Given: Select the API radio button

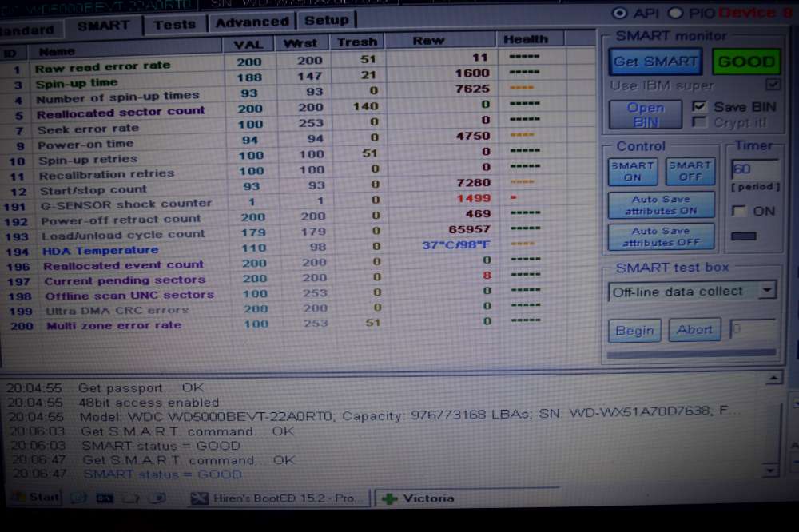Looking at the screenshot, I should [x=619, y=13].
